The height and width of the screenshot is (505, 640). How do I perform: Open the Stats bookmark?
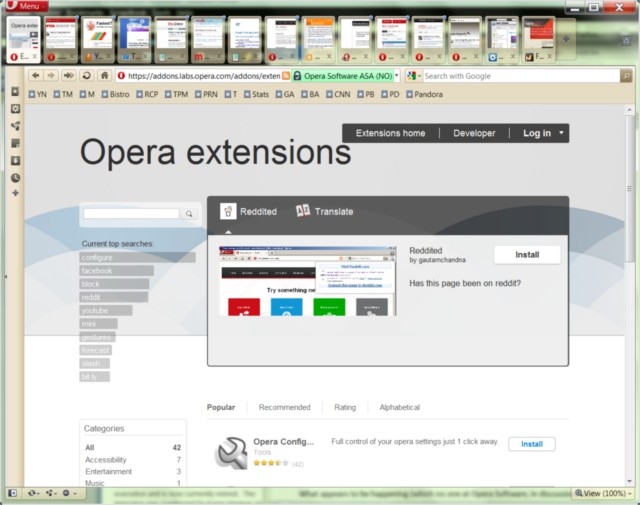click(256, 94)
